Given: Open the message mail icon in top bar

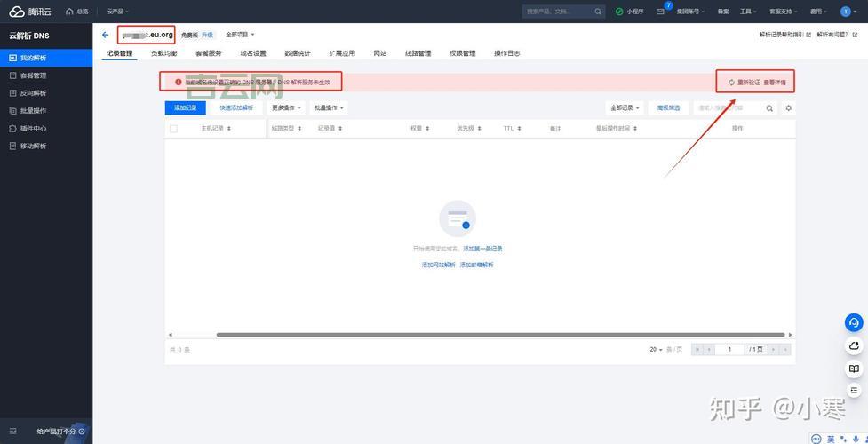Looking at the screenshot, I should 660,12.
